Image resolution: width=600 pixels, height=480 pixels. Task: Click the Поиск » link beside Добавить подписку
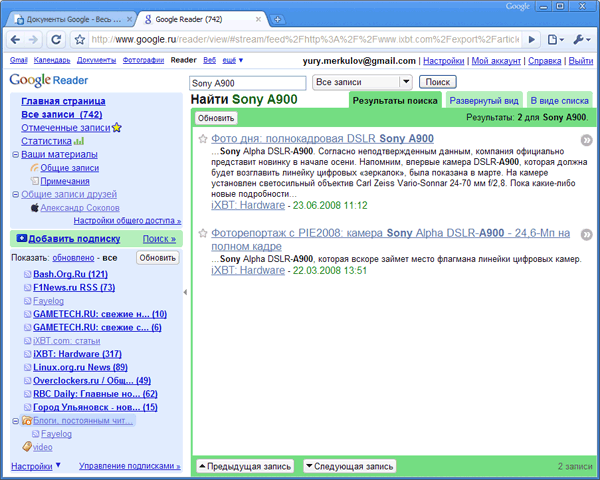[x=159, y=239]
